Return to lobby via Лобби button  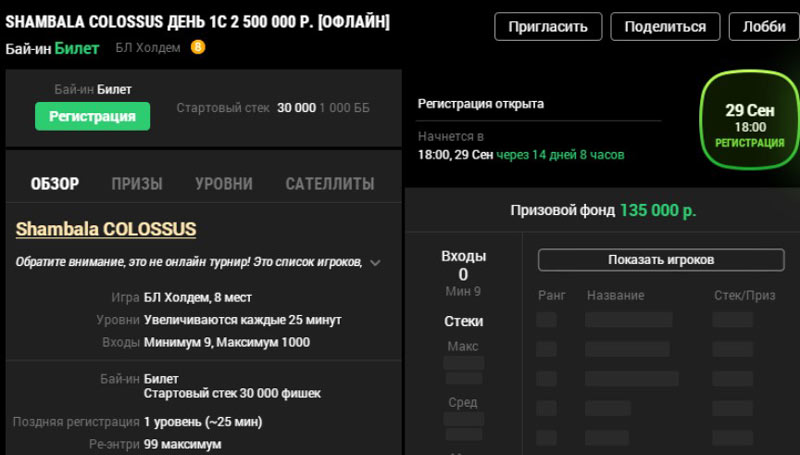click(x=763, y=27)
